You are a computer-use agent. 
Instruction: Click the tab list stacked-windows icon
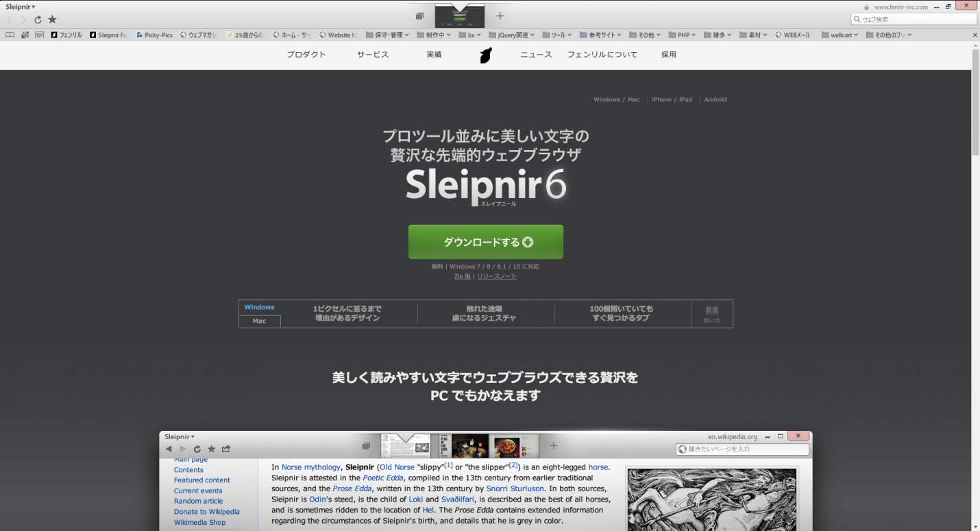(x=419, y=16)
